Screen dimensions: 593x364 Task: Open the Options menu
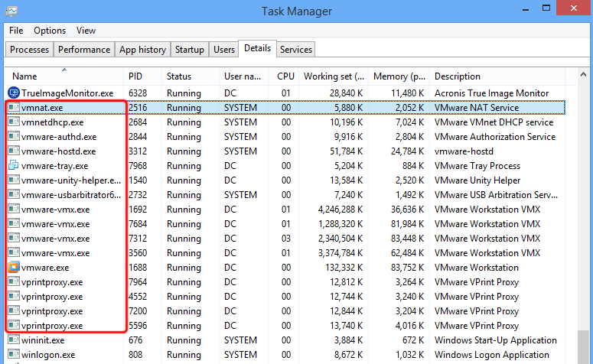(50, 31)
